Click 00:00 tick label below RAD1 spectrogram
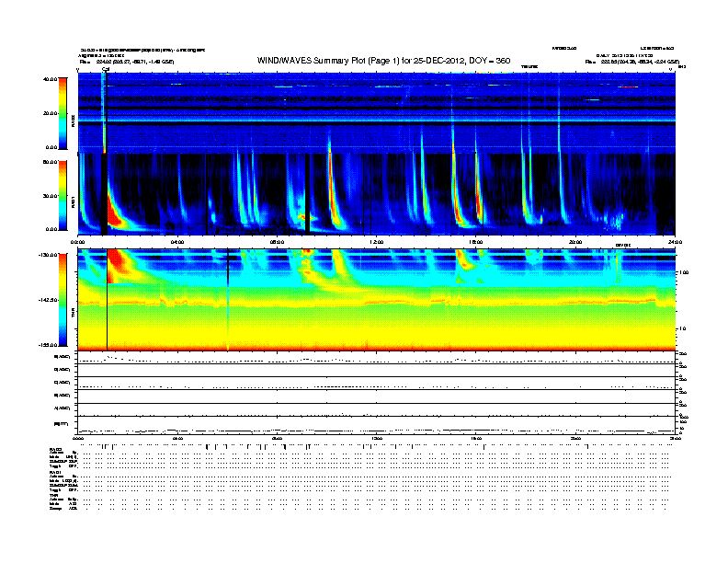Screen dimensions: 728x563 click(77, 242)
